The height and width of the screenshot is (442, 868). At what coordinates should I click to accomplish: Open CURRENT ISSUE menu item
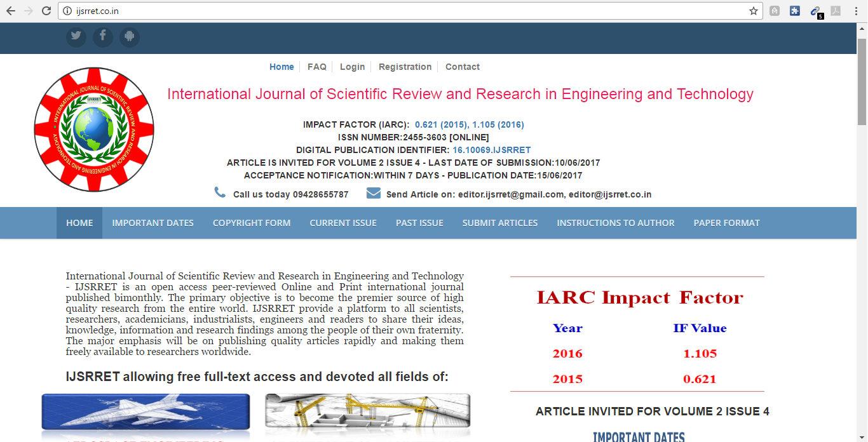click(343, 223)
